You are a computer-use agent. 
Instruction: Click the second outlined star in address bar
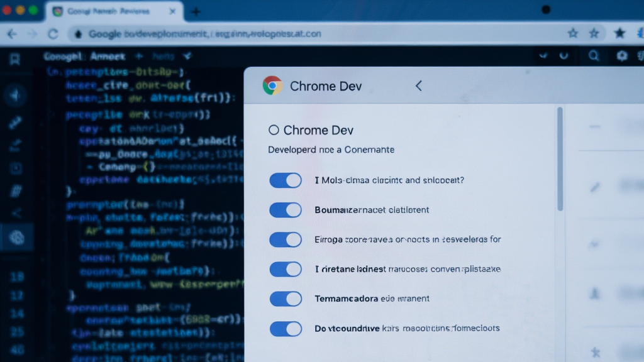594,33
